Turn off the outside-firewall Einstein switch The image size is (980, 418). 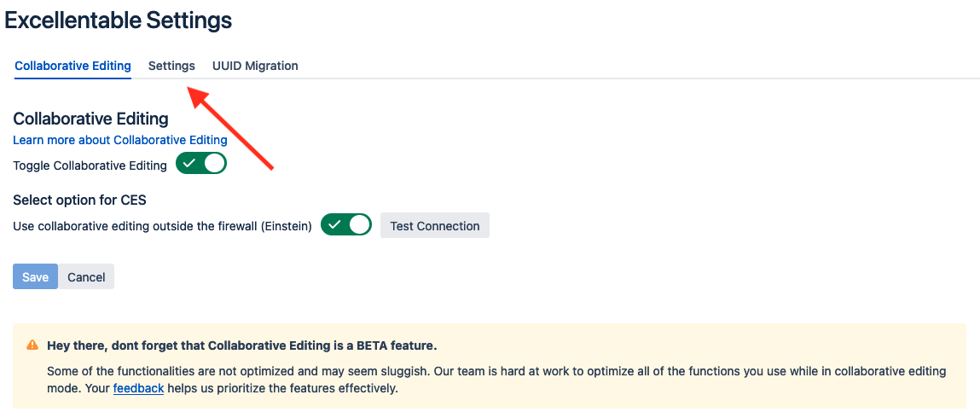[346, 225]
